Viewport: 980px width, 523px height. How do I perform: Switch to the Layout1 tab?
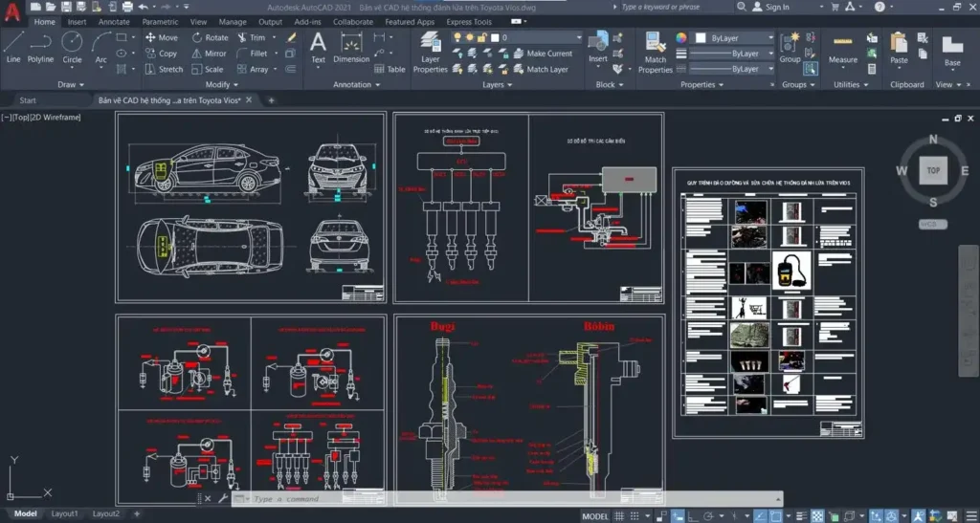pyautogui.click(x=64, y=513)
